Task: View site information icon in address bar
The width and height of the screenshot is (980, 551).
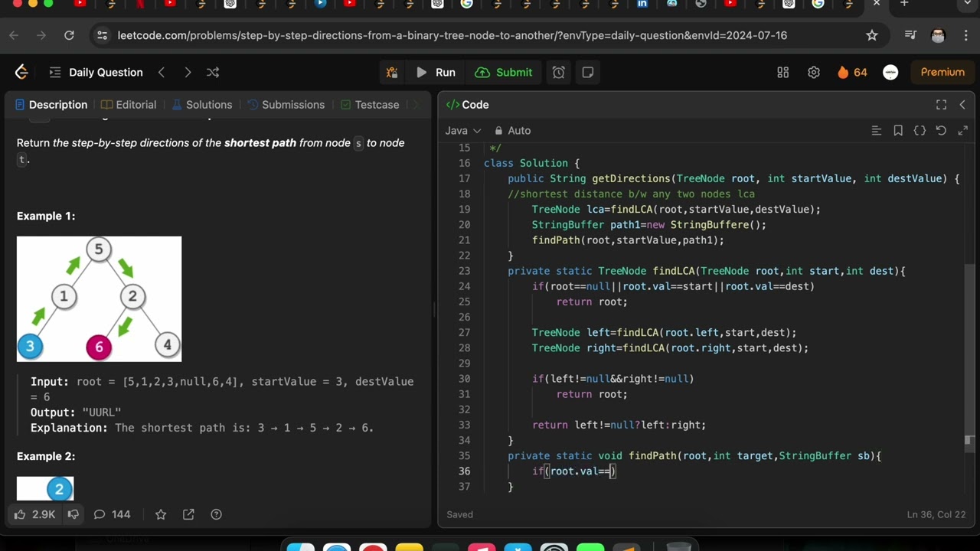Action: [103, 35]
